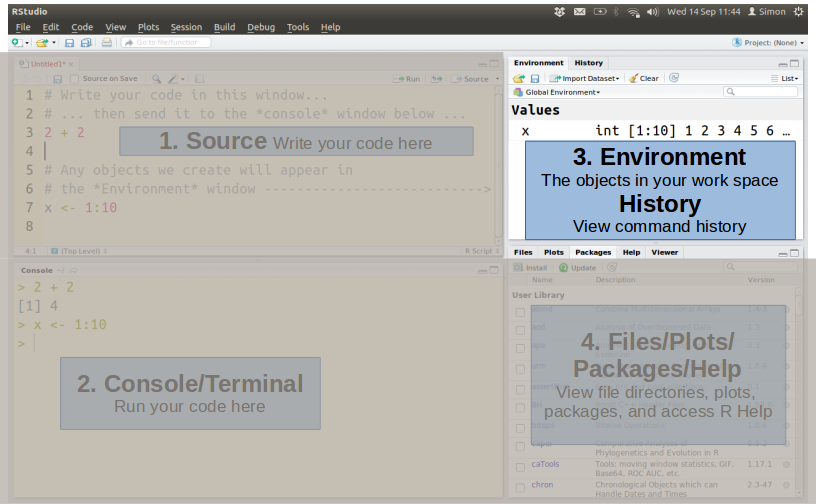Click the Open File folder icon in main toolbar
This screenshot has height=504, width=816.
coord(42,43)
